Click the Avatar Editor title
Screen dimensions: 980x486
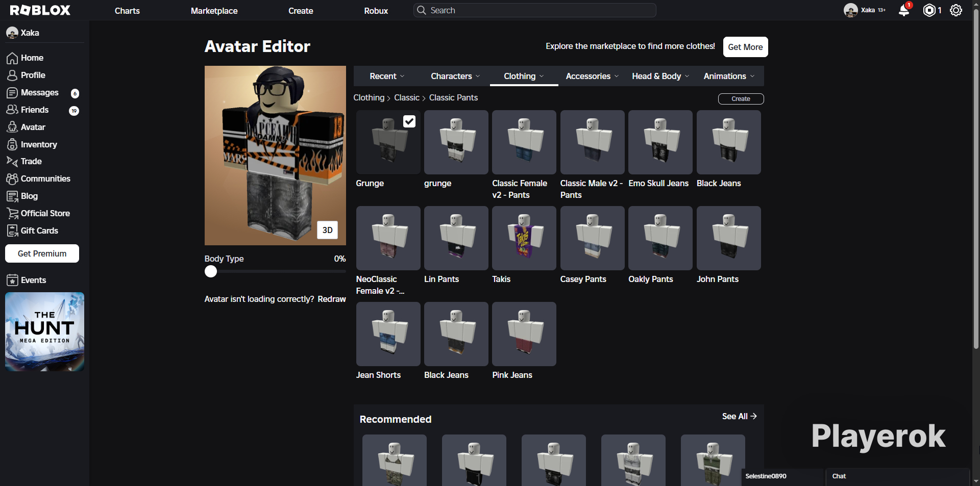point(257,46)
